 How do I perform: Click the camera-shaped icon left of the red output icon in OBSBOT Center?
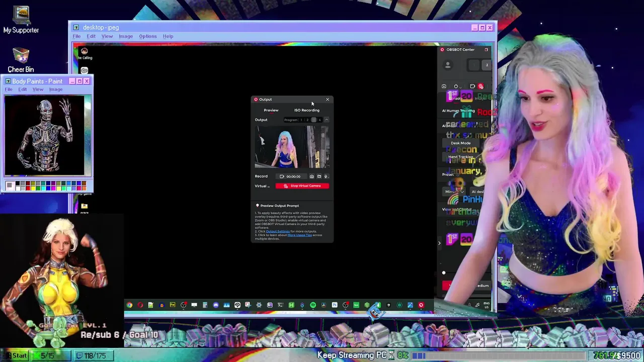pos(472,86)
